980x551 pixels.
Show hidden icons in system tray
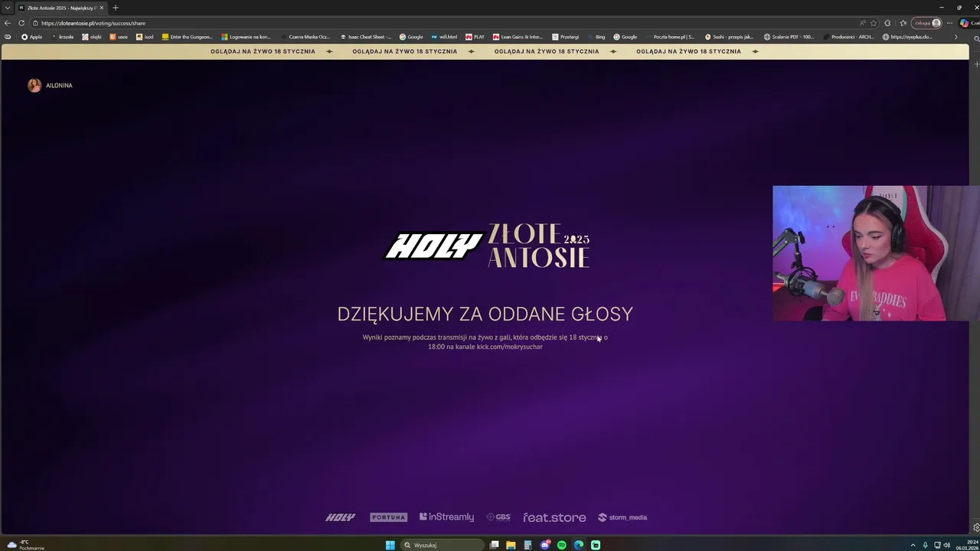(913, 545)
